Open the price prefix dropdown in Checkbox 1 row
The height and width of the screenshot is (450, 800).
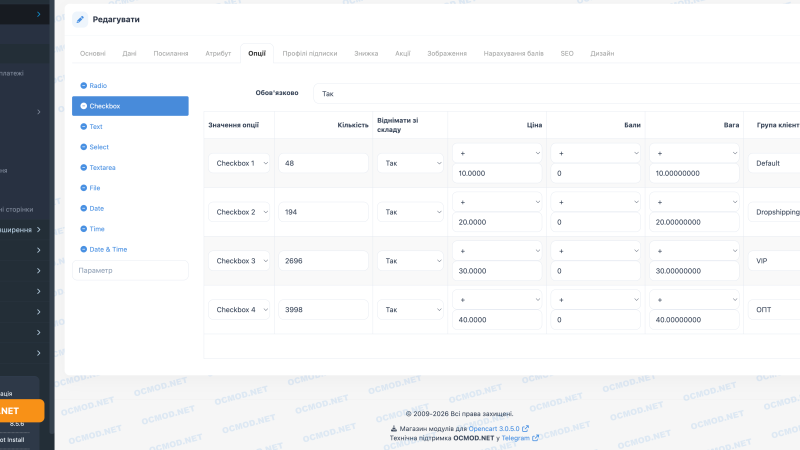[x=497, y=153]
